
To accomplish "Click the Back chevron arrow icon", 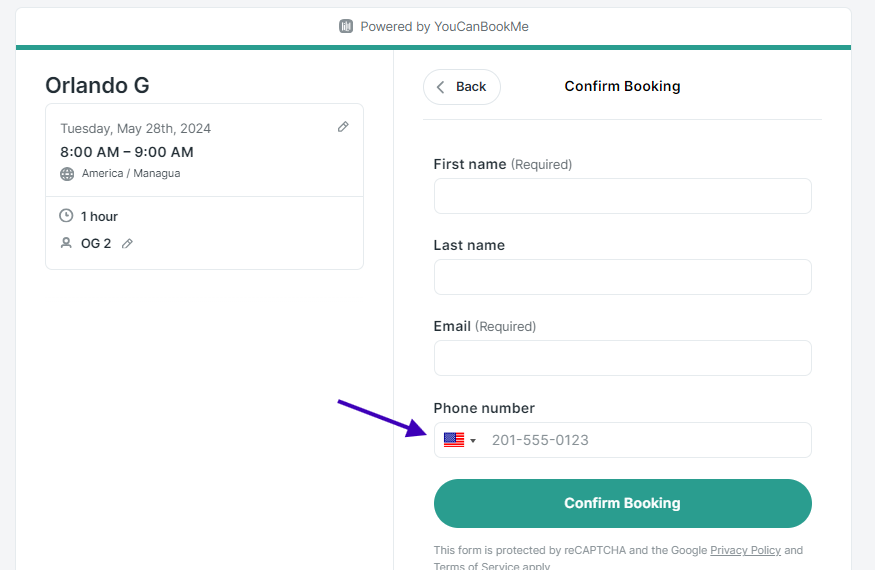I will click(440, 87).
